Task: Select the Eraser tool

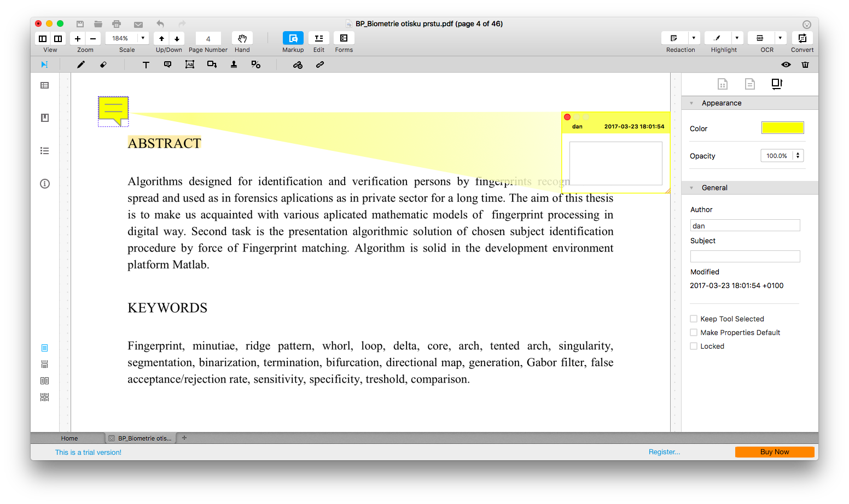Action: coord(103,65)
